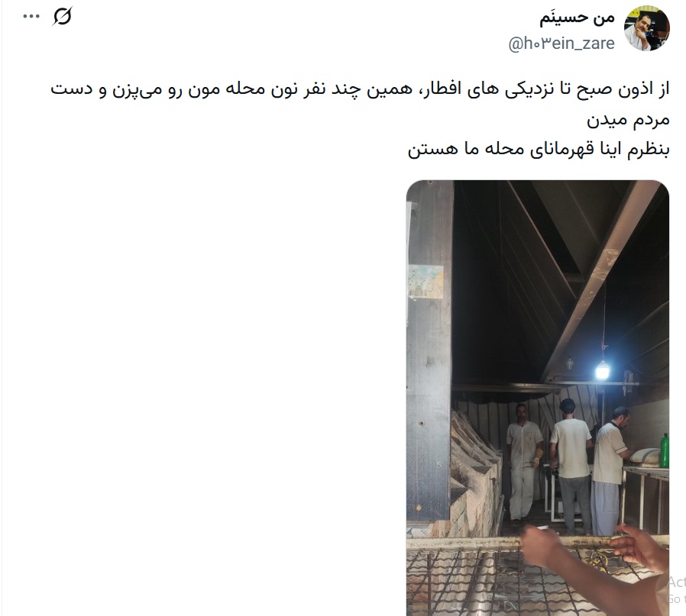Select the line بنظرم اینا قهرمانای محله ما هستن
686x616 pixels.
tap(539, 150)
